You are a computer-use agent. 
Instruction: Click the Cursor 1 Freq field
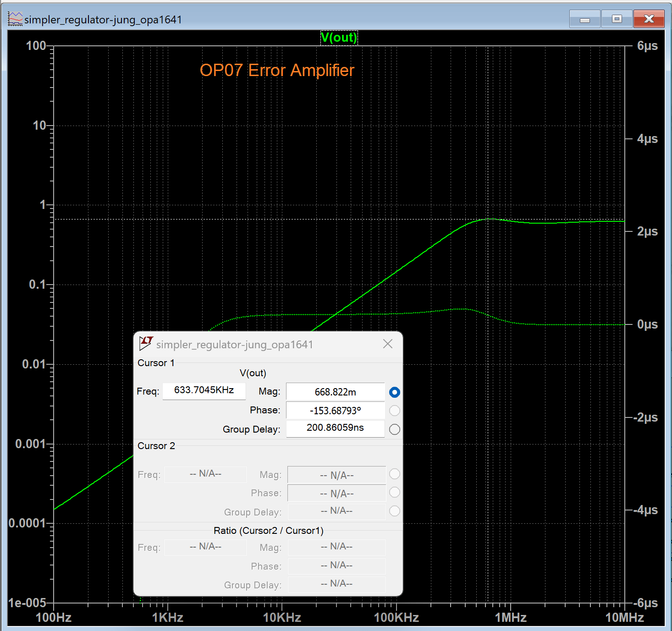(x=204, y=390)
